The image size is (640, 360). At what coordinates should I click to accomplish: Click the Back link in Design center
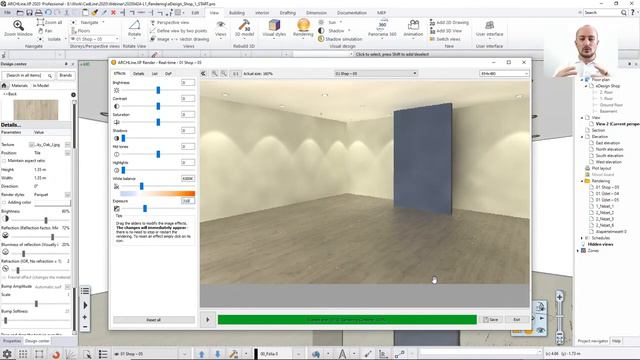(11, 94)
